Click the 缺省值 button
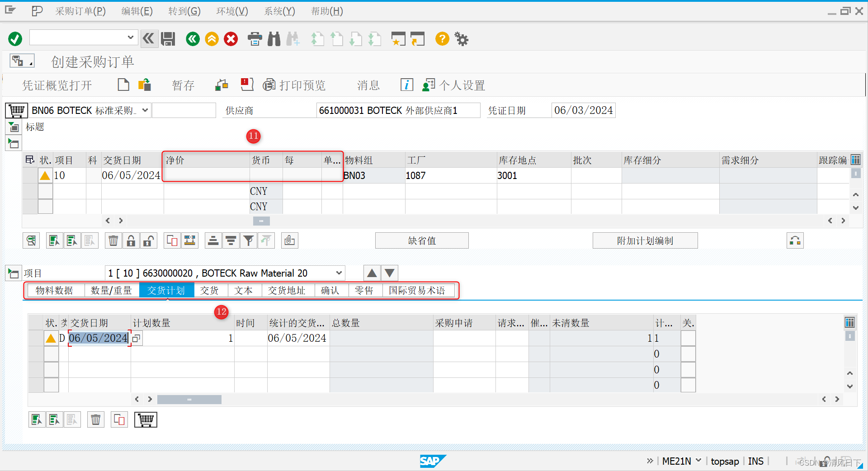The height and width of the screenshot is (471, 868). coord(422,240)
